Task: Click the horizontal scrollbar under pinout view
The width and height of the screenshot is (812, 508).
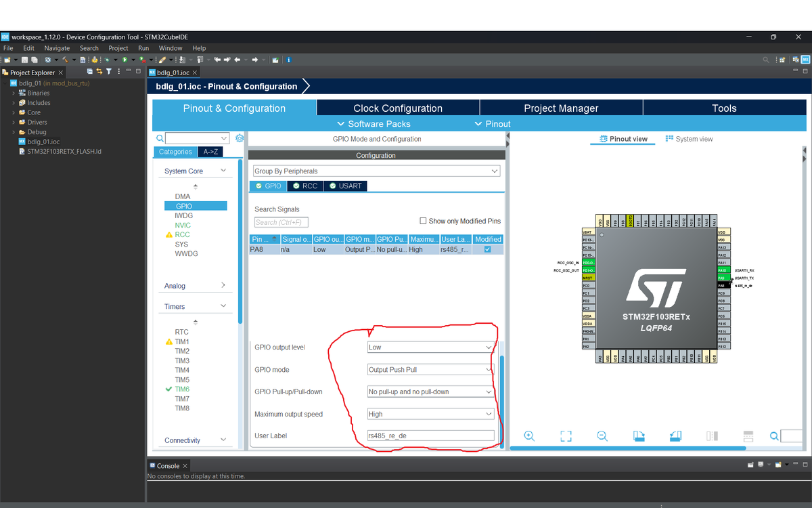Action: pos(627,448)
